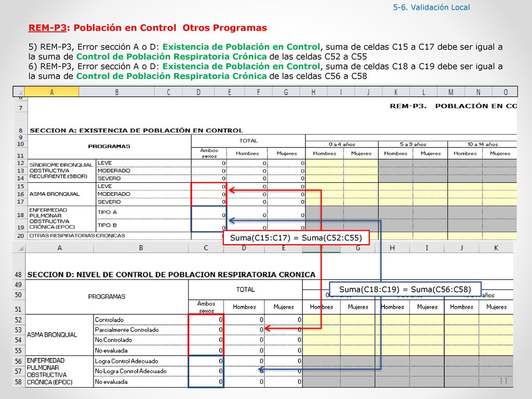Click ASMA BRONQUIAL cell in Section A
Viewport: 532px width, 399px height.
point(62,194)
